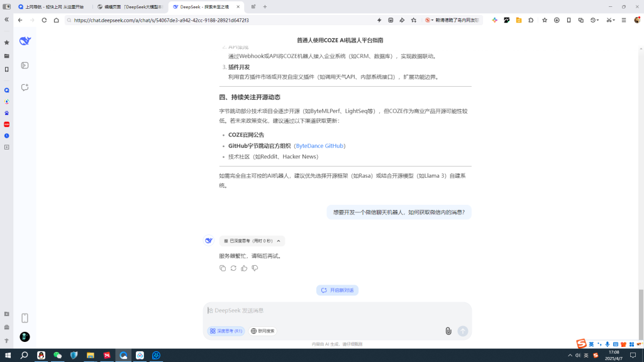This screenshot has width=644, height=362.
Task: Open Windows taskbar search
Action: (x=25, y=356)
